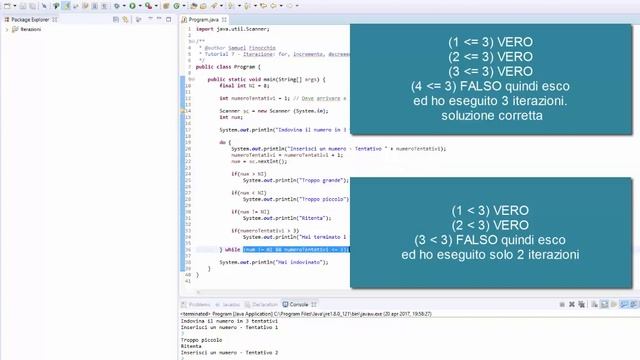This screenshot has height=360, width=640.
Task: Expand the Iterazioni project tree node
Action: point(6,29)
